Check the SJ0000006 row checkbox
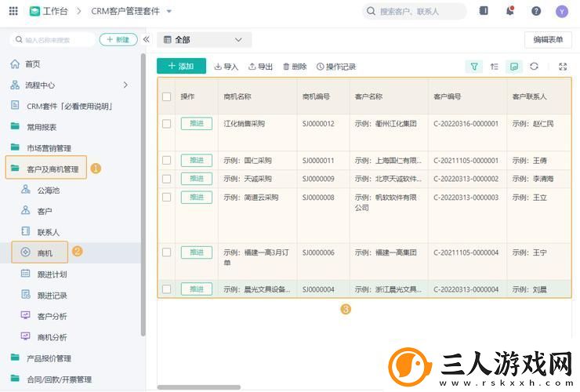The height and width of the screenshot is (392, 580). click(166, 252)
